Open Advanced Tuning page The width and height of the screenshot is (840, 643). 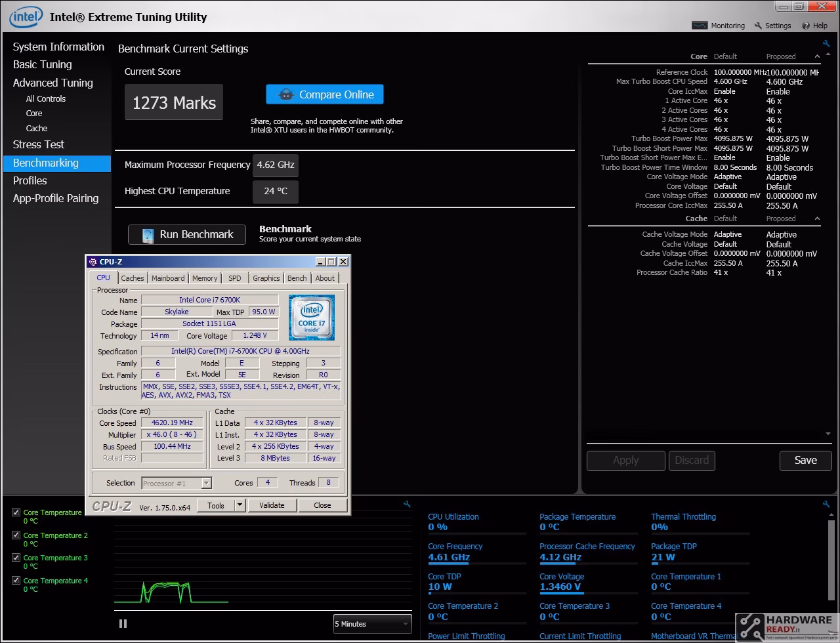point(53,83)
